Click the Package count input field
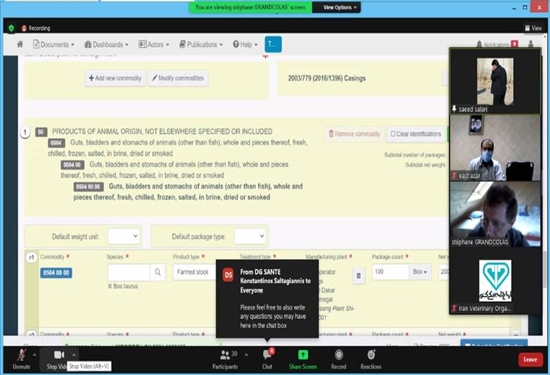550x375 pixels. (x=390, y=272)
